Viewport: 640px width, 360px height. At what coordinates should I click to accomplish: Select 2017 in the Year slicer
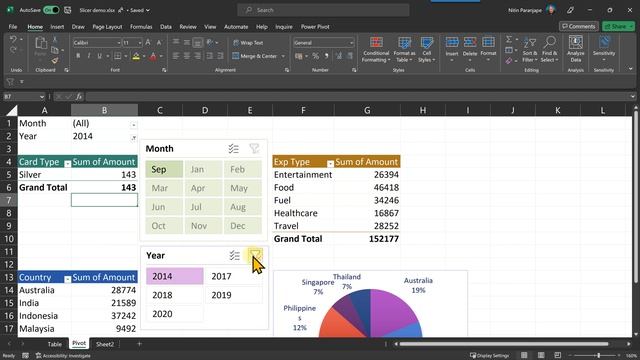click(x=233, y=276)
